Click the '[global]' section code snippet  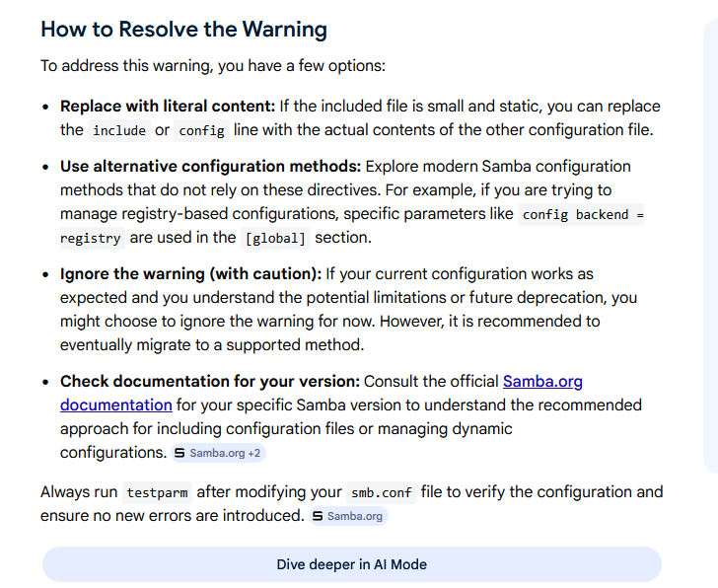coord(275,238)
